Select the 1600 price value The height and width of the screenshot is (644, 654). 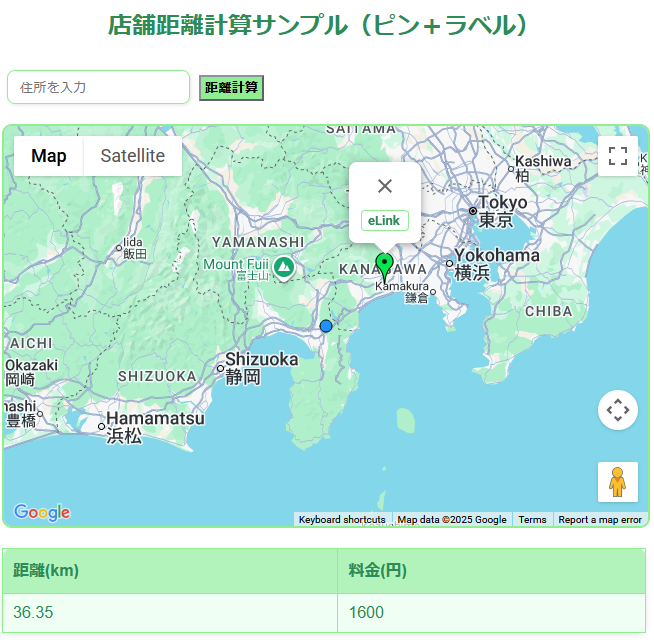[x=366, y=612]
